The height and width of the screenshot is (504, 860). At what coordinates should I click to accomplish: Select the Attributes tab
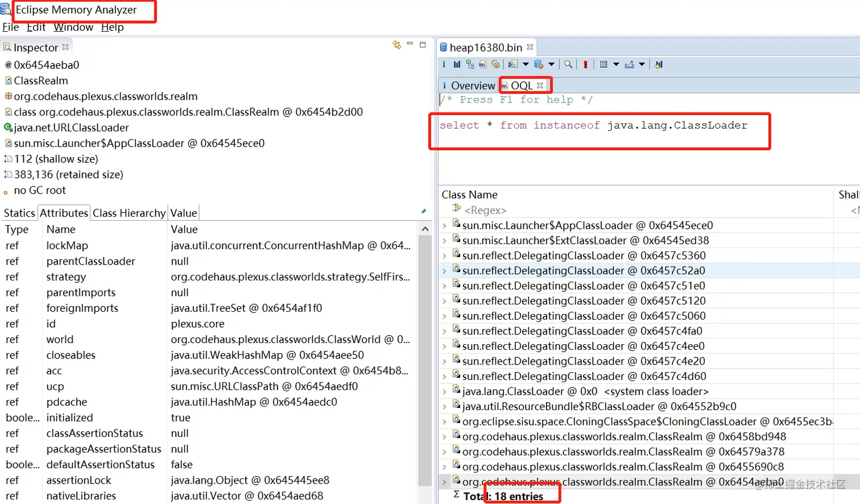(64, 213)
